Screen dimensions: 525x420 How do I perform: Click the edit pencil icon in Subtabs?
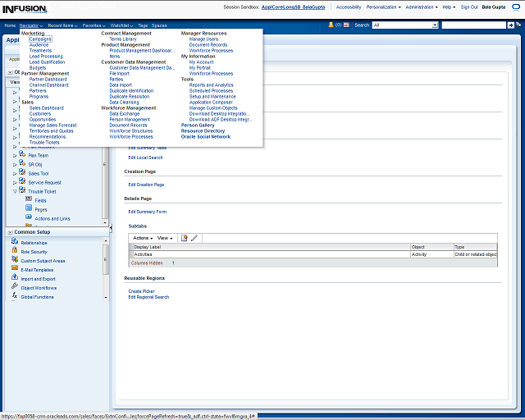pos(194,238)
